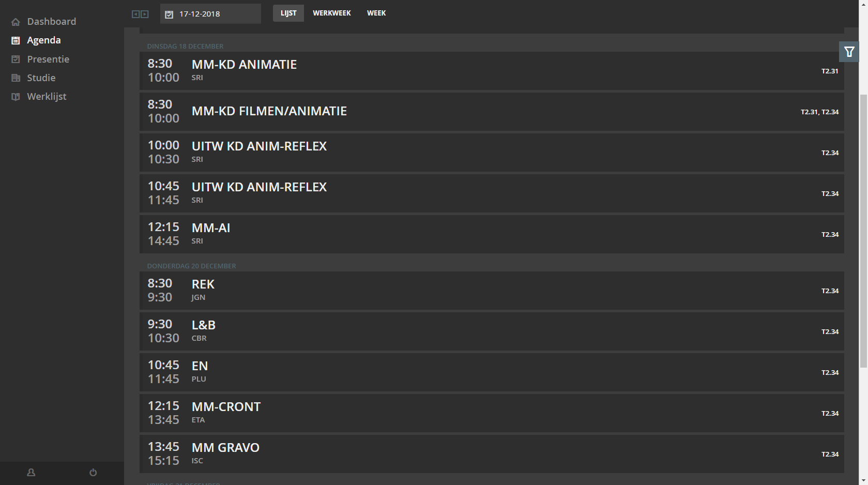Viewport: 868px width, 485px height.
Task: Switch to WERKWEEK view tab
Action: pyautogui.click(x=332, y=13)
